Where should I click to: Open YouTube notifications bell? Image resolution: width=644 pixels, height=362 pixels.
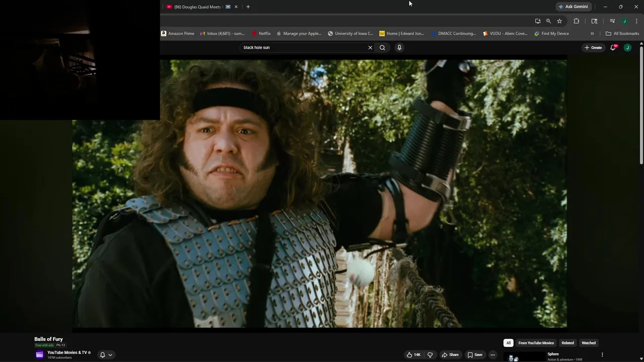(x=613, y=48)
